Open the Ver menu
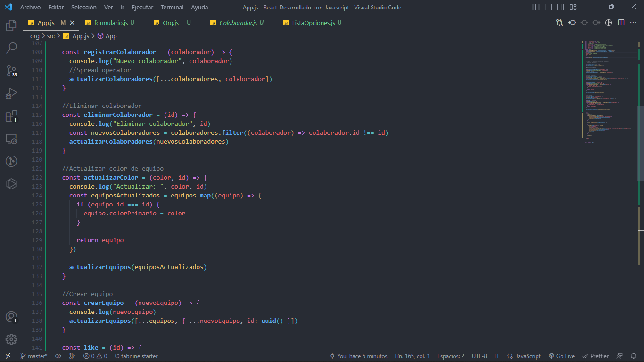This screenshot has width=644, height=362. point(108,7)
